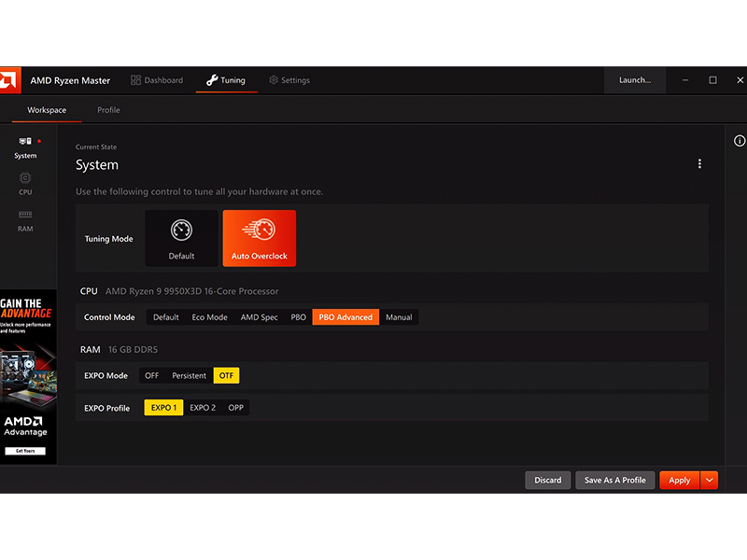Choose Eco Mode control mode
Viewport: 747px width, 560px height.
pyautogui.click(x=209, y=317)
